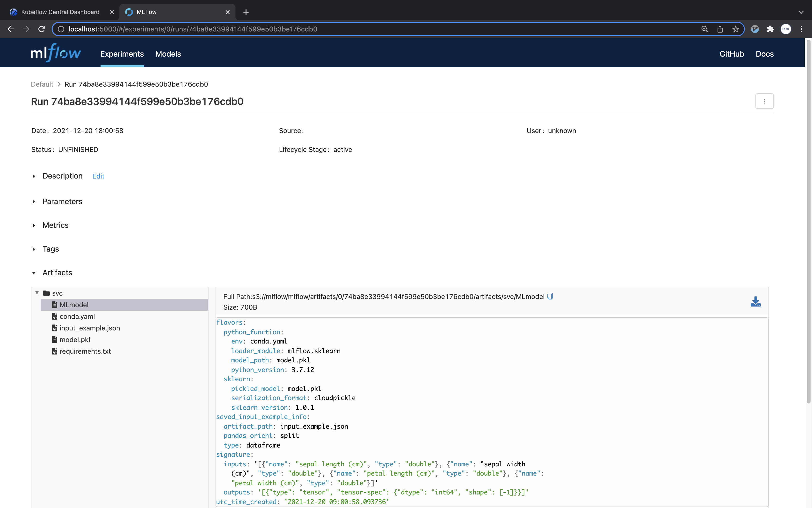The width and height of the screenshot is (812, 508).
Task: Switch to the Models tab
Action: pyautogui.click(x=168, y=54)
